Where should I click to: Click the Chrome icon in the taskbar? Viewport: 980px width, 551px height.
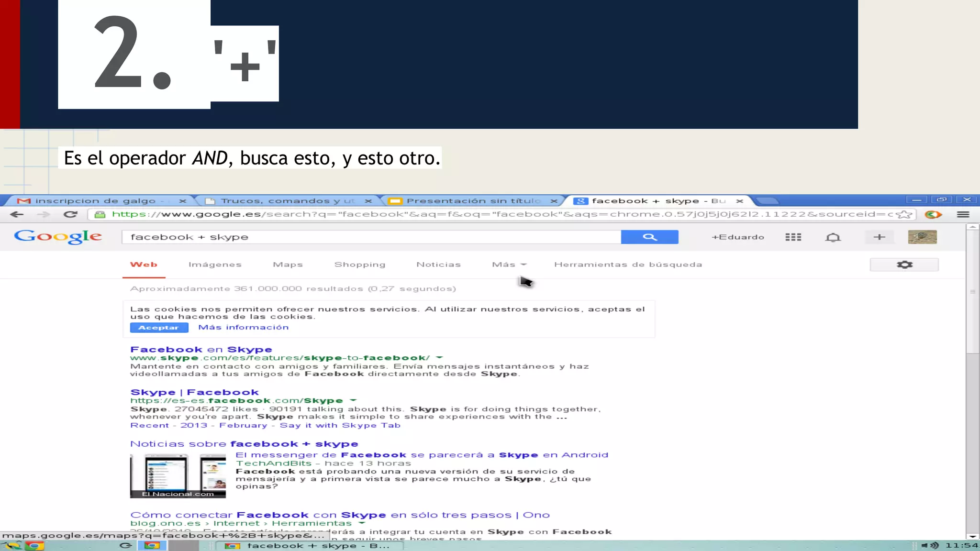(34, 546)
